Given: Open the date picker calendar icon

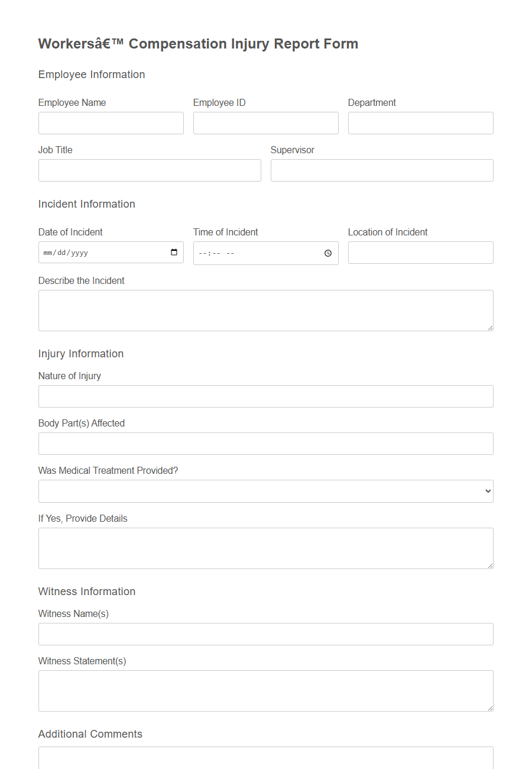Looking at the screenshot, I should pyautogui.click(x=175, y=253).
